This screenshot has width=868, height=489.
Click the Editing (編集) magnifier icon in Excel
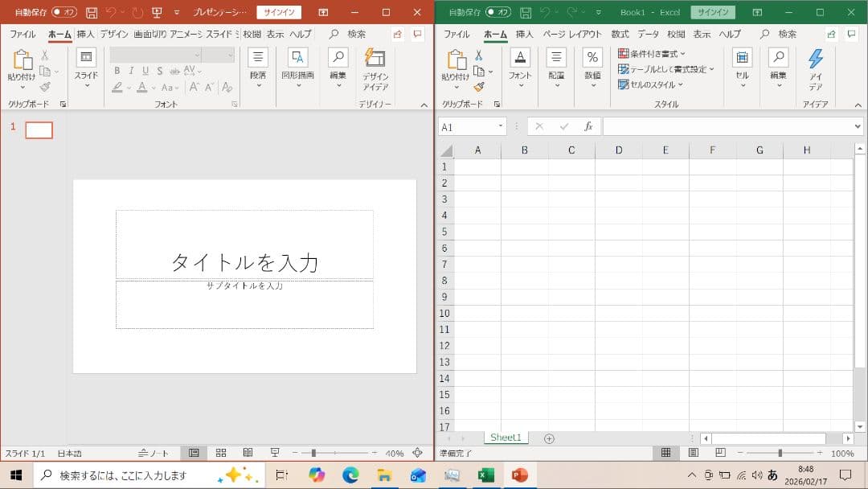coord(777,68)
